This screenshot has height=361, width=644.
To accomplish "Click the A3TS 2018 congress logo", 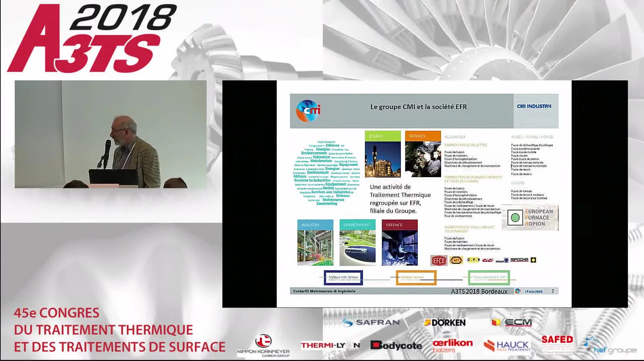I will tap(90, 38).
